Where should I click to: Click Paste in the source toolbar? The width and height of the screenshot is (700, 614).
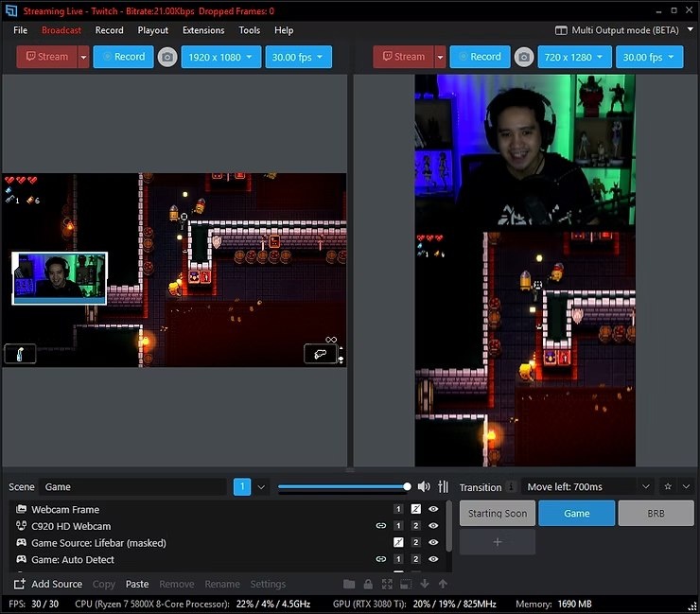137,584
